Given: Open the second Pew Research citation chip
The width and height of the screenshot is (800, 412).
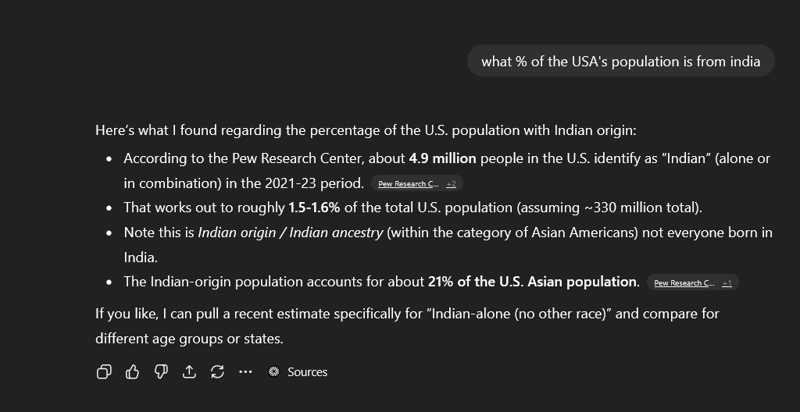Looking at the screenshot, I should 684,283.
